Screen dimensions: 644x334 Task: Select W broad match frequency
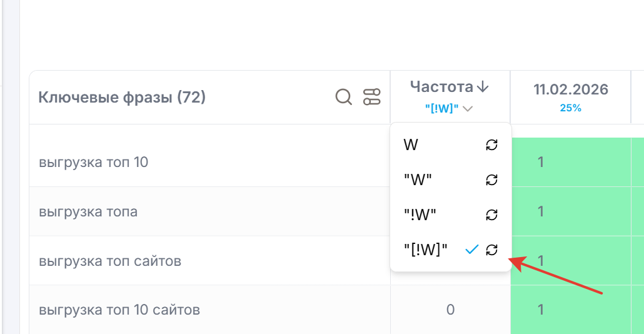pyautogui.click(x=411, y=145)
